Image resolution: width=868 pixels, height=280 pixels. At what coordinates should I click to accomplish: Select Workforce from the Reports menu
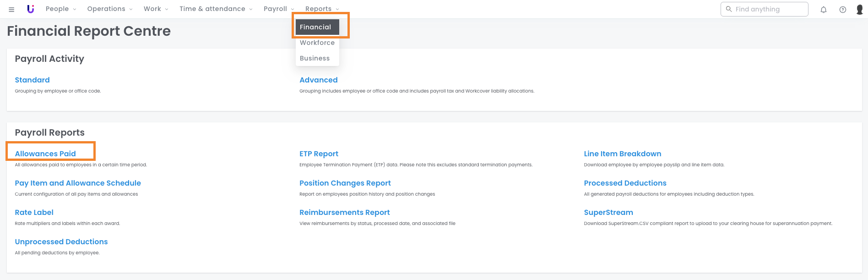coord(317,43)
